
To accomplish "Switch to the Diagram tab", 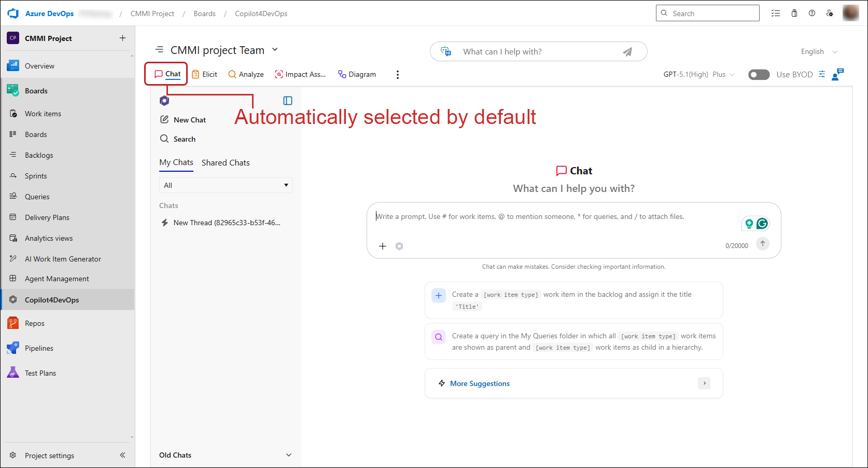I will [x=357, y=75].
